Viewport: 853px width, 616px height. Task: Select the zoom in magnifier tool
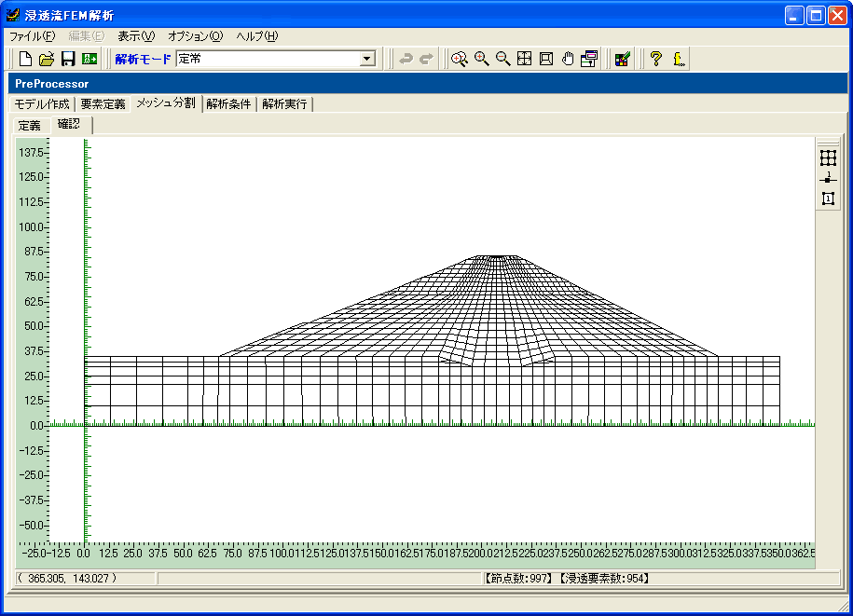pyautogui.click(x=482, y=59)
